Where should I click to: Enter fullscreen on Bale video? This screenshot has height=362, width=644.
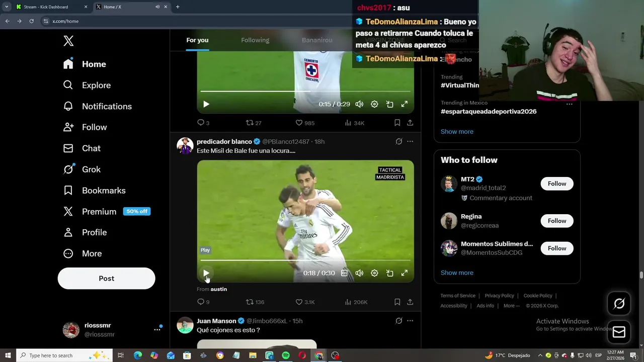click(x=404, y=273)
